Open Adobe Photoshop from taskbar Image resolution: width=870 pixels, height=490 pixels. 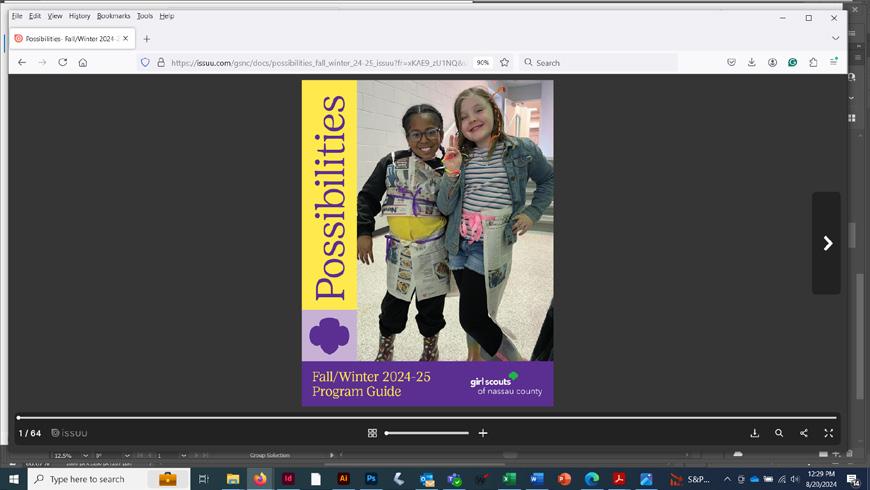[371, 479]
